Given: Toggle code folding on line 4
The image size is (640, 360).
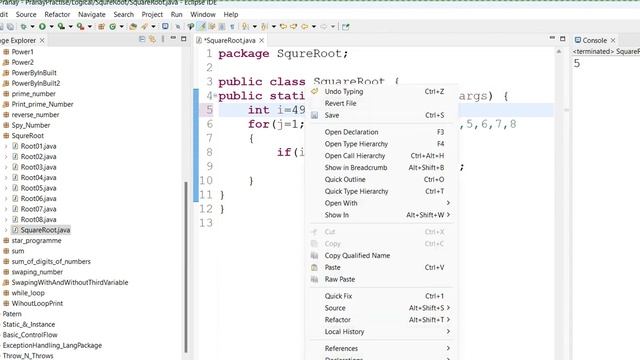Looking at the screenshot, I should (x=215, y=96).
